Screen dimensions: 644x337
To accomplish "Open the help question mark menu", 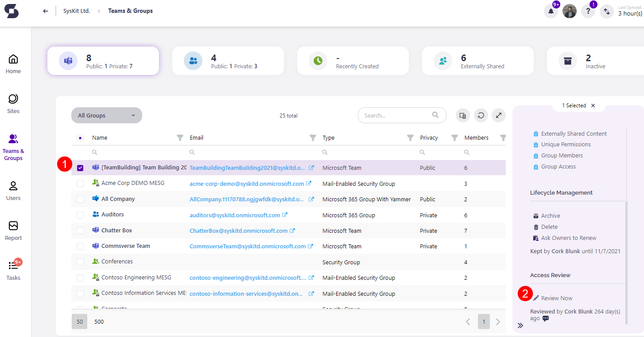I will pos(588,11).
